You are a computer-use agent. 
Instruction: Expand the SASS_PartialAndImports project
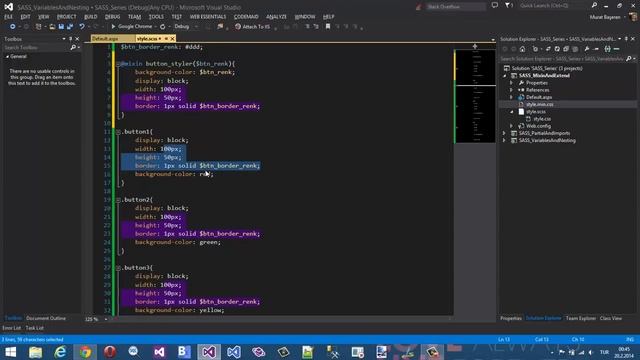pyautogui.click(x=504, y=133)
